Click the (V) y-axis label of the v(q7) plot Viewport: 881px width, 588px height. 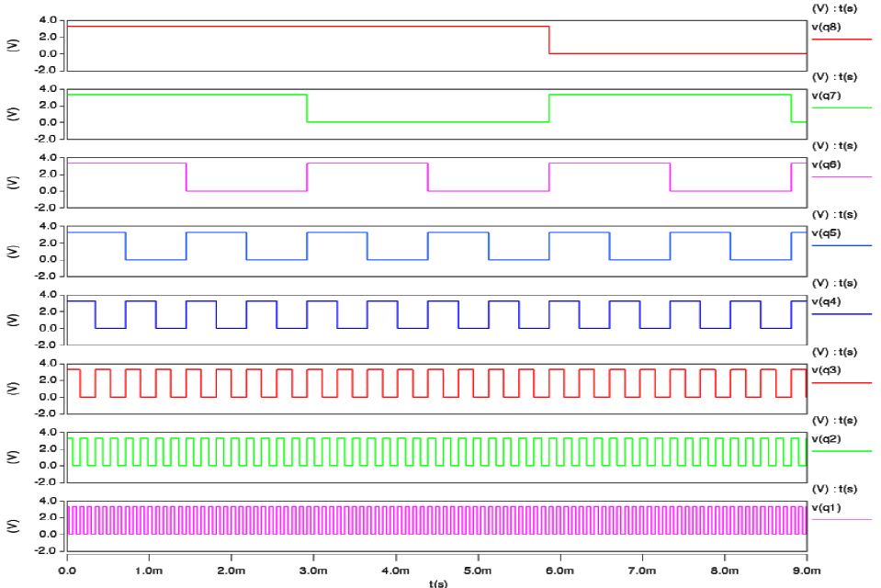[x=12, y=114]
